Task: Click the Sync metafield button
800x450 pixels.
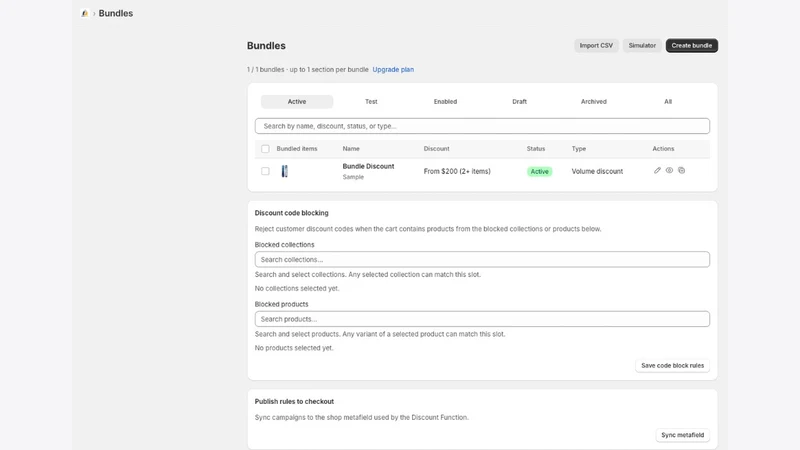Action: [x=683, y=435]
